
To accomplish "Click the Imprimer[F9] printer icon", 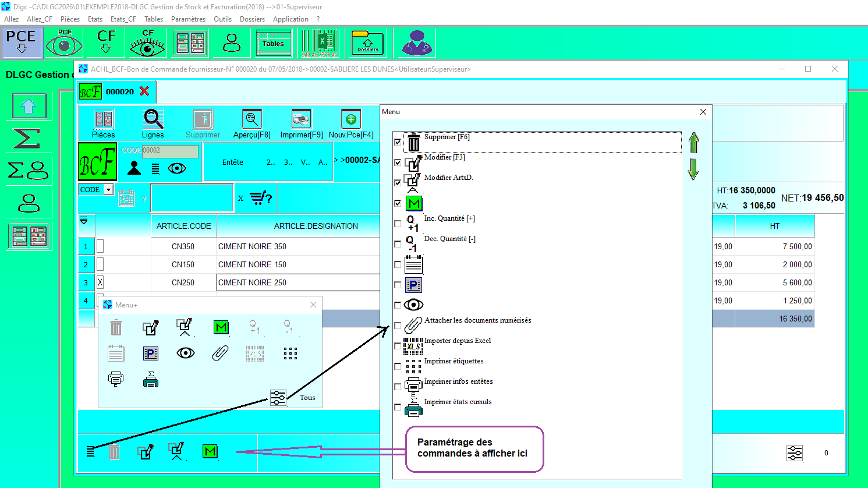I will click(301, 119).
